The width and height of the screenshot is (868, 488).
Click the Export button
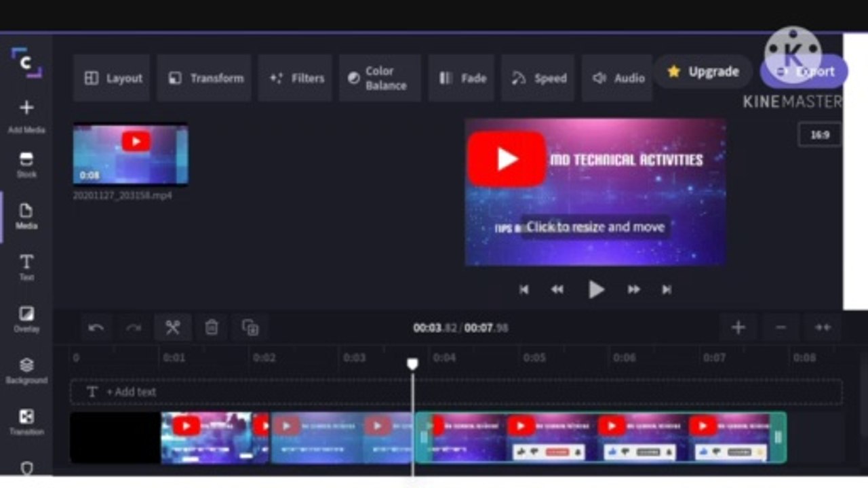(804, 71)
